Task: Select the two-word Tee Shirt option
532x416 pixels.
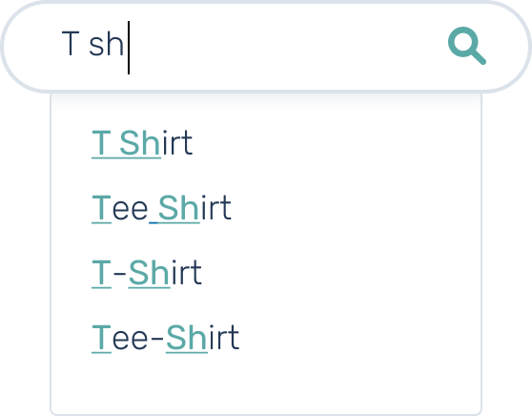Action: tap(161, 207)
